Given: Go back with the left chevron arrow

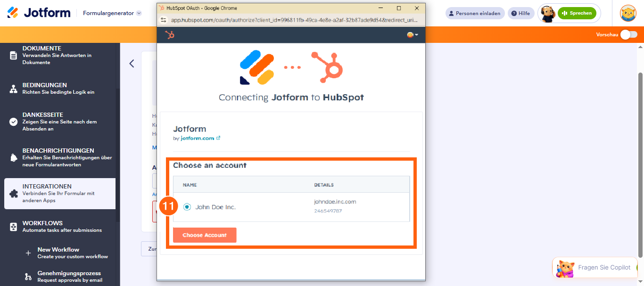Looking at the screenshot, I should pyautogui.click(x=132, y=64).
